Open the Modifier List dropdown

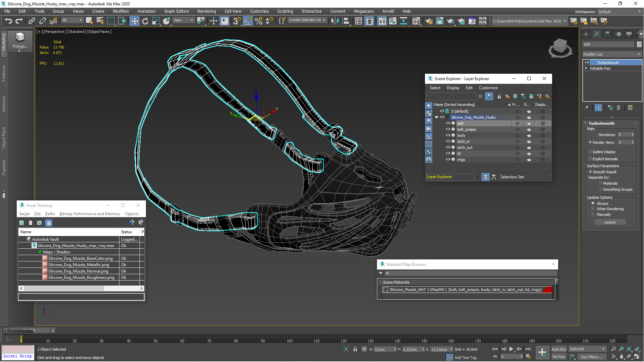(612, 54)
